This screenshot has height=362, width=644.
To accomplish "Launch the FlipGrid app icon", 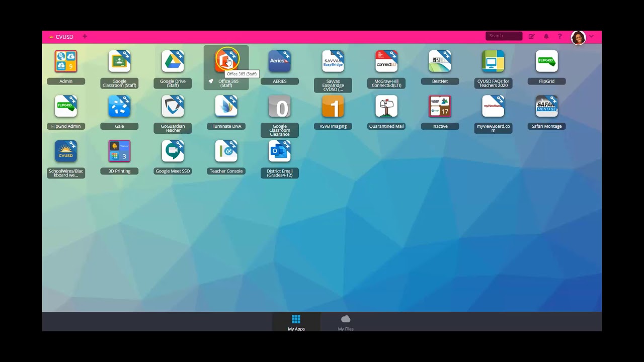I will (x=547, y=61).
